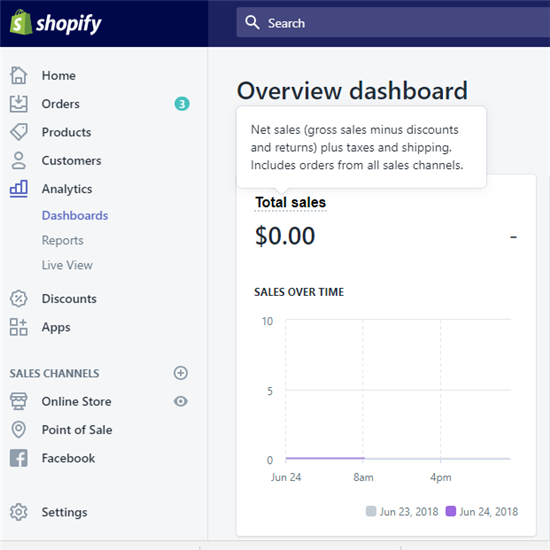Click the Jun 24, 2018 legend swatch
The width and height of the screenshot is (550, 550).
tap(450, 511)
